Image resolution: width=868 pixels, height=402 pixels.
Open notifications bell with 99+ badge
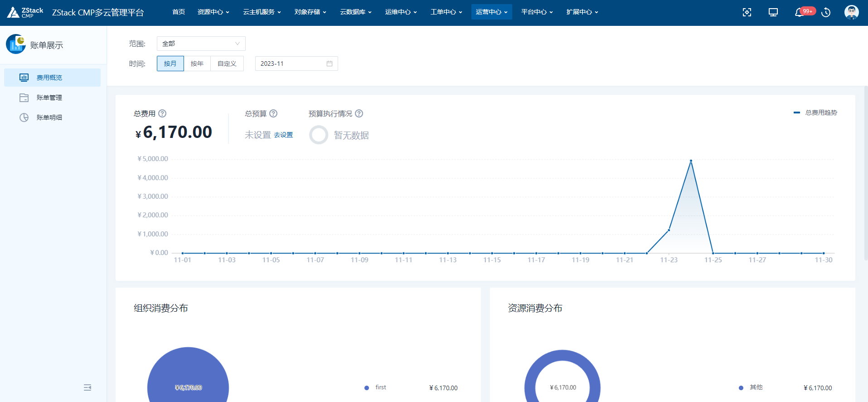pyautogui.click(x=800, y=12)
